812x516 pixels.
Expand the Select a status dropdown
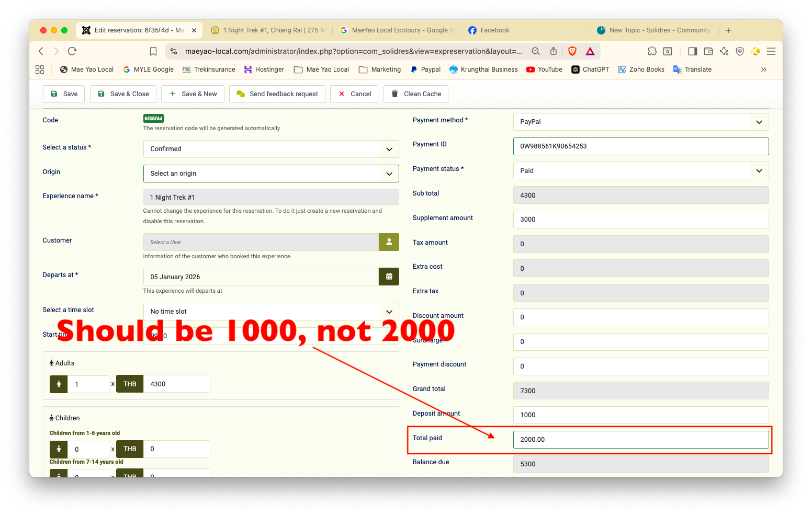click(270, 149)
